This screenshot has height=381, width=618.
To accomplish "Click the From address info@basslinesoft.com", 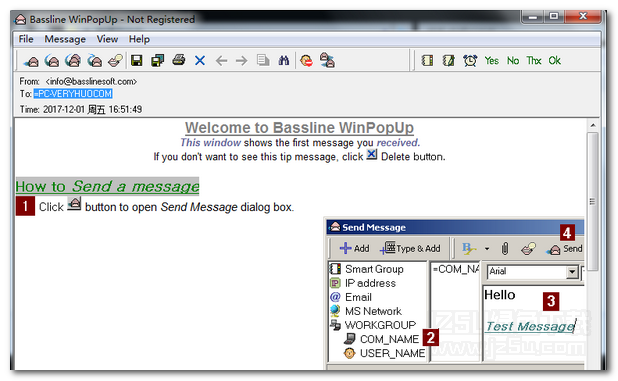I will tap(91, 82).
